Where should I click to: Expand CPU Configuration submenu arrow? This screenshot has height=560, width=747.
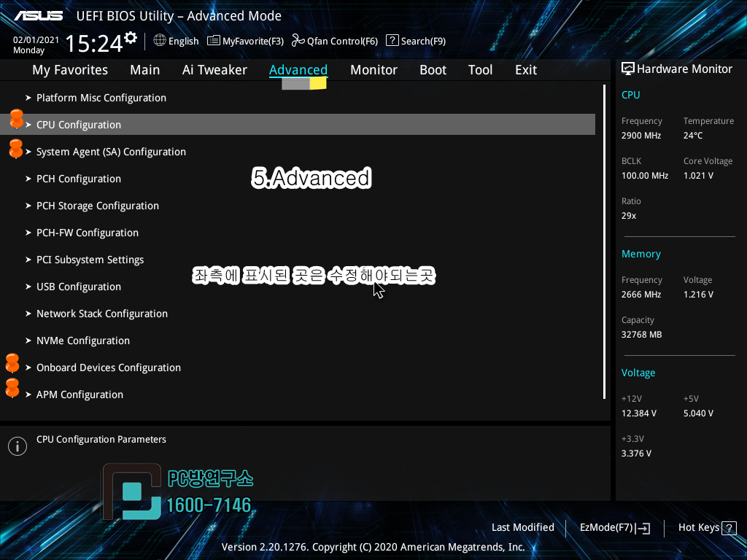coord(28,125)
